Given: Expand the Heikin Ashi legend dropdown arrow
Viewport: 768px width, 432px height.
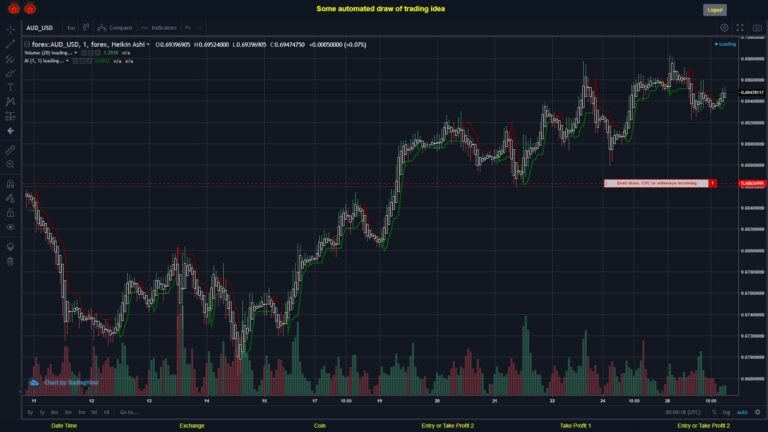Looking at the screenshot, I should click(x=148, y=45).
